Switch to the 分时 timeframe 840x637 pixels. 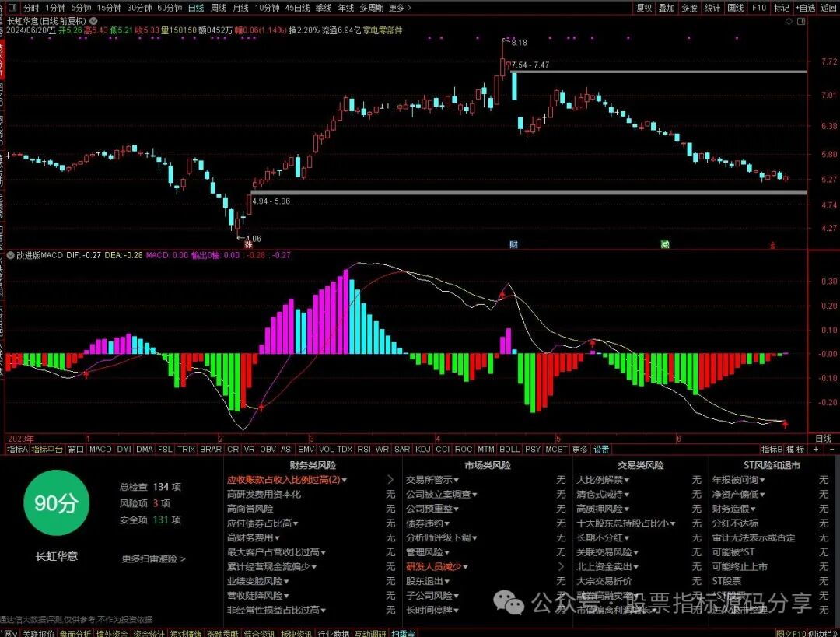(31, 8)
